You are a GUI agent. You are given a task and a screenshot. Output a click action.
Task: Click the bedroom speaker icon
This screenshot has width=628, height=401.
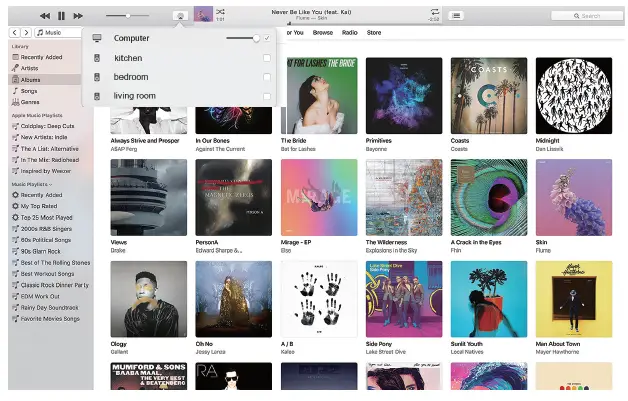[x=97, y=77]
